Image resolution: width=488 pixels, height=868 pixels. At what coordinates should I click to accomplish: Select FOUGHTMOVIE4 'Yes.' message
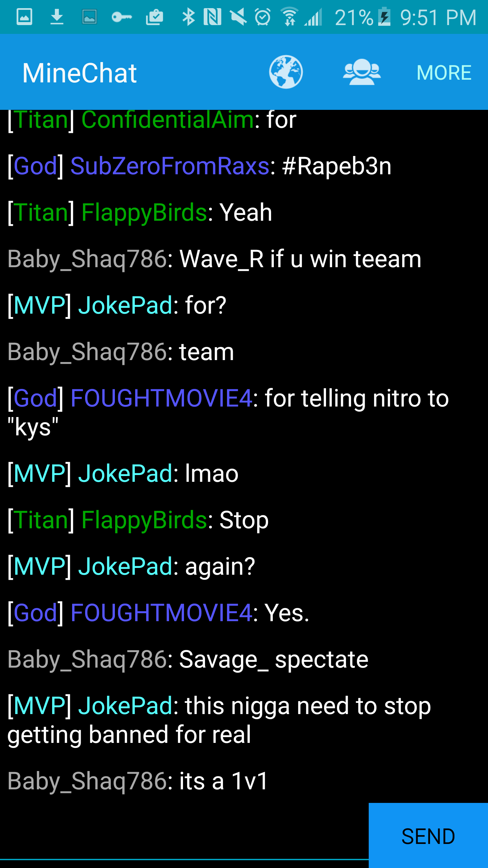[x=158, y=613]
